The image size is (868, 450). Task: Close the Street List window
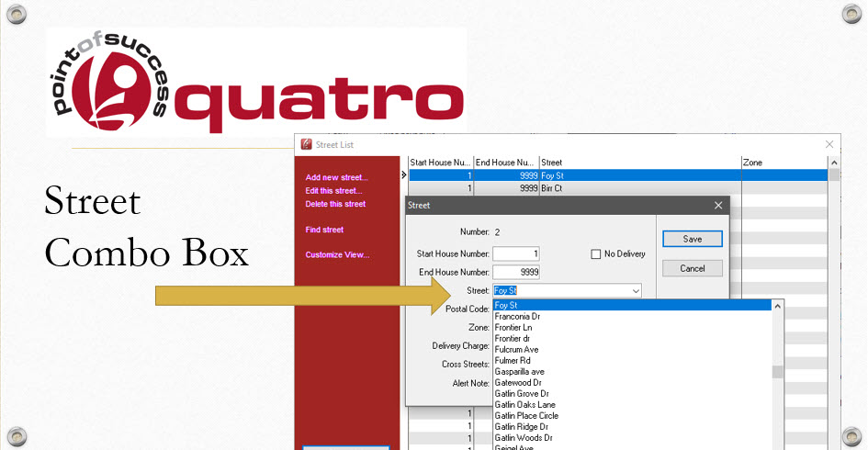829,144
